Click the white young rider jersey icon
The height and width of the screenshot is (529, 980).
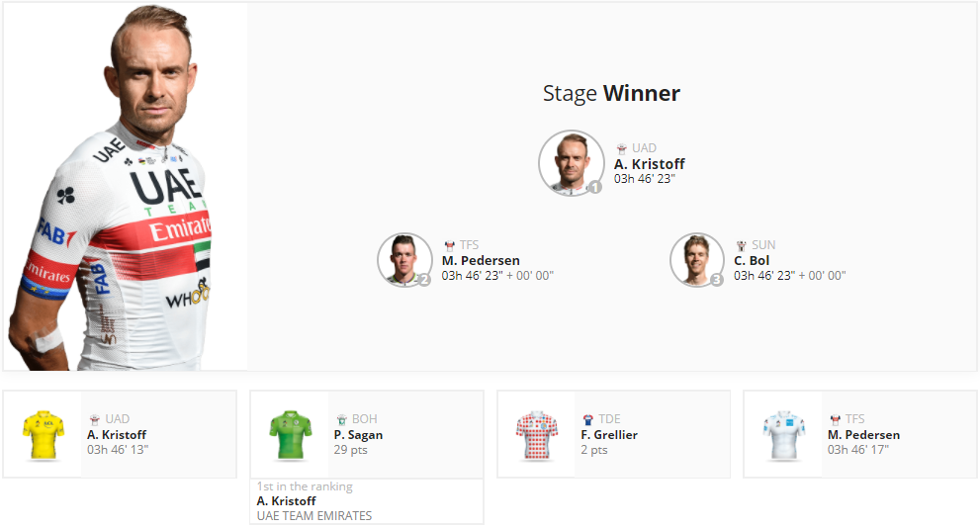[784, 435]
